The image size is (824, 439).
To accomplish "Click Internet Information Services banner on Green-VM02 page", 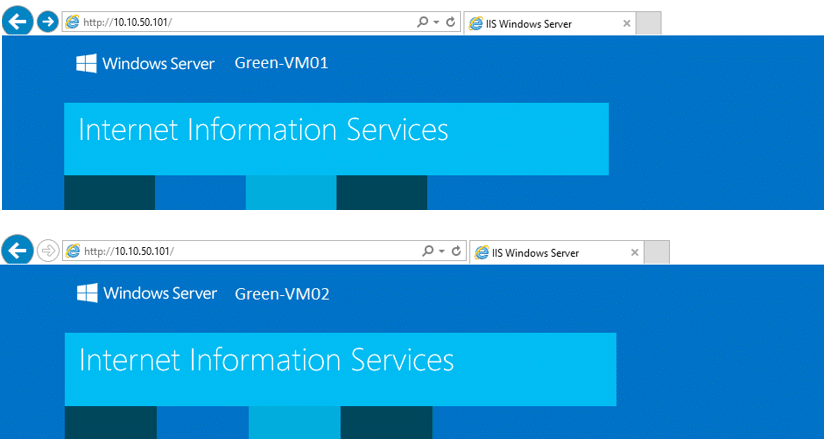I will [x=341, y=370].
